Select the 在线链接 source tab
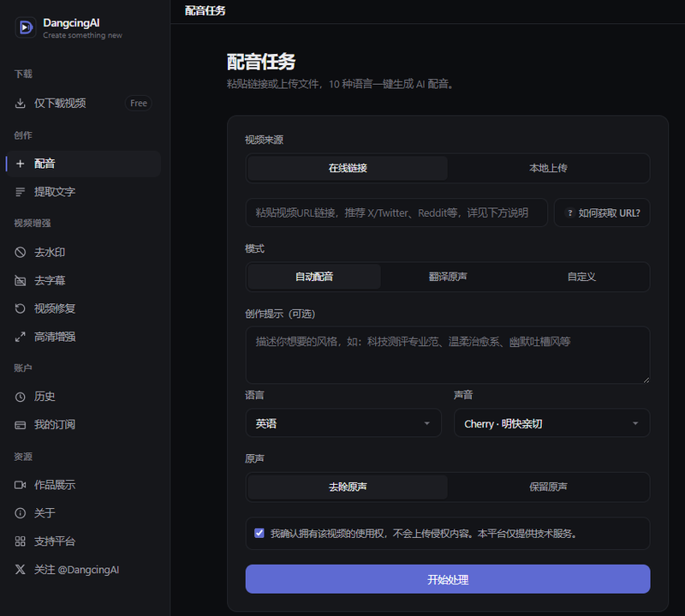685x616 pixels. (x=348, y=168)
